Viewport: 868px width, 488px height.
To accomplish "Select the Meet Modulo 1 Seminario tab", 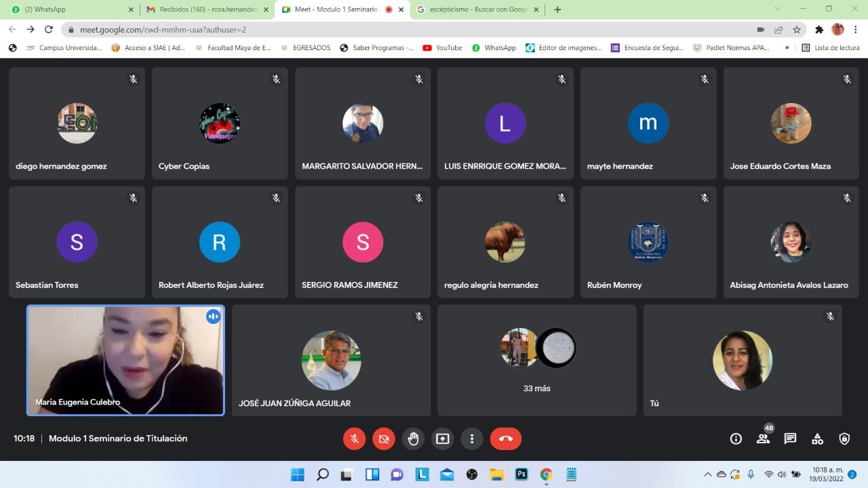I will tap(343, 9).
